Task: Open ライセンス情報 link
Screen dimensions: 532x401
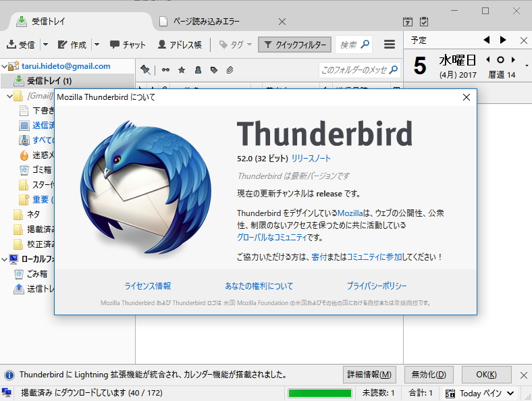Action: point(148,286)
